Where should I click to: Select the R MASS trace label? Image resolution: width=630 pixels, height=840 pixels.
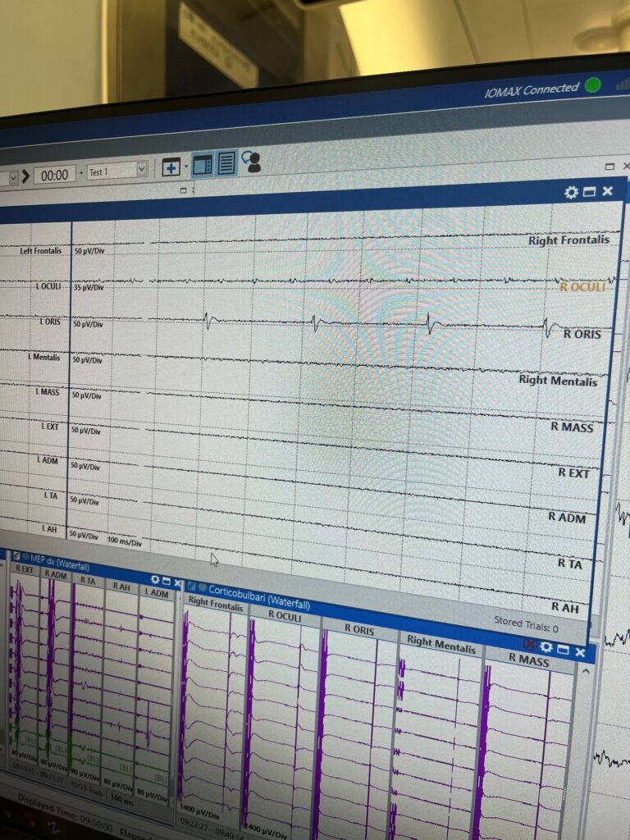[572, 427]
